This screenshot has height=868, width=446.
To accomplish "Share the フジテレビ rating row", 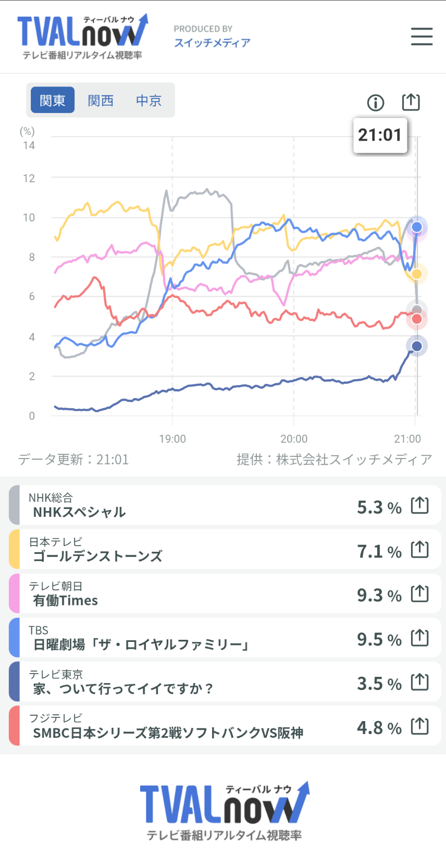I will pyautogui.click(x=419, y=726).
